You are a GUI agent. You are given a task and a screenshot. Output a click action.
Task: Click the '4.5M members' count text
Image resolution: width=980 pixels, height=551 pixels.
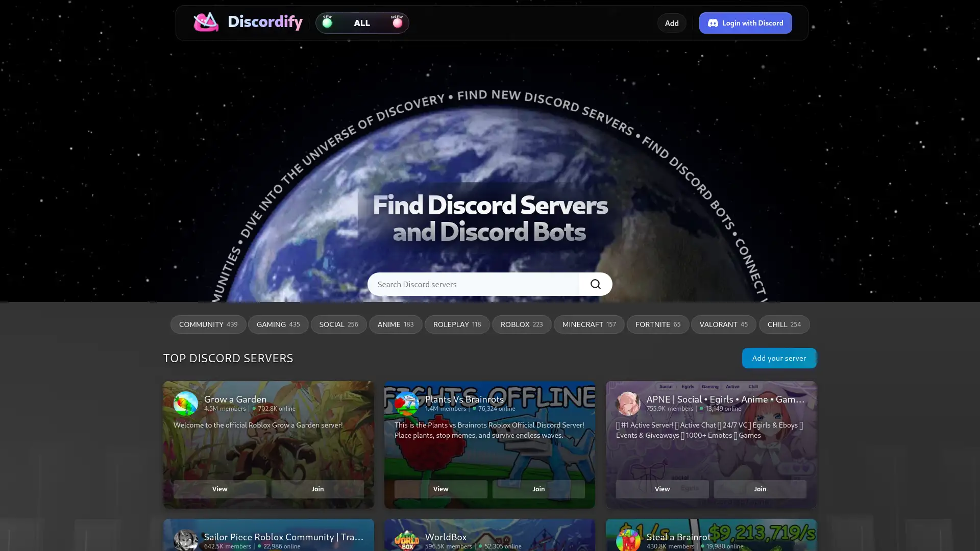point(225,409)
